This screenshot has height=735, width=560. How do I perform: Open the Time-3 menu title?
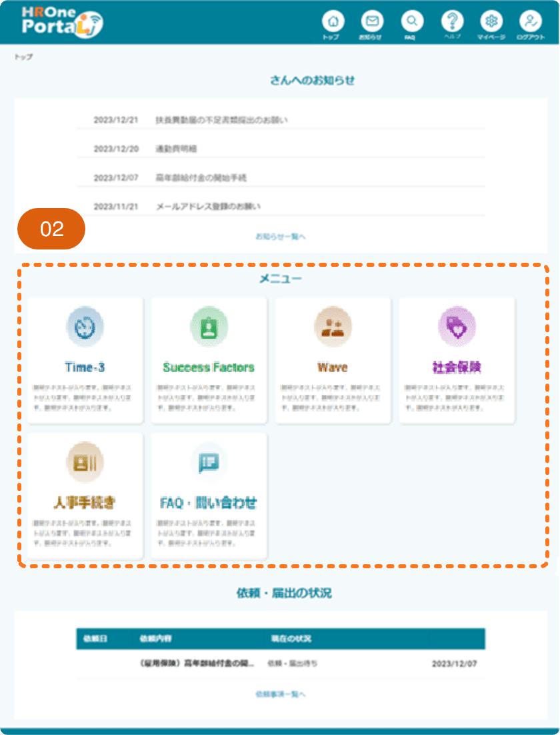(x=85, y=367)
